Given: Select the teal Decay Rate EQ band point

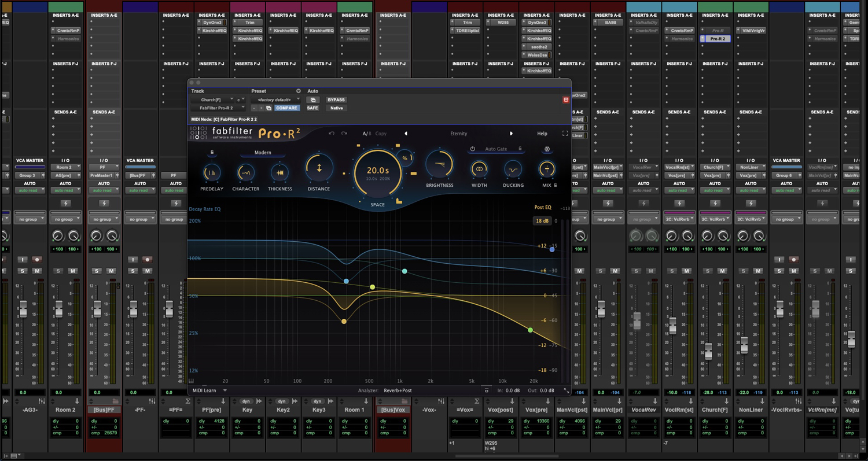Looking at the screenshot, I should pos(404,271).
